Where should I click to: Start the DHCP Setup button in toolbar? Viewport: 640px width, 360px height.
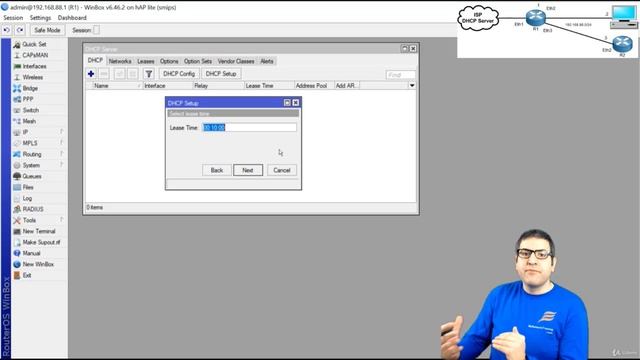[x=221, y=74]
